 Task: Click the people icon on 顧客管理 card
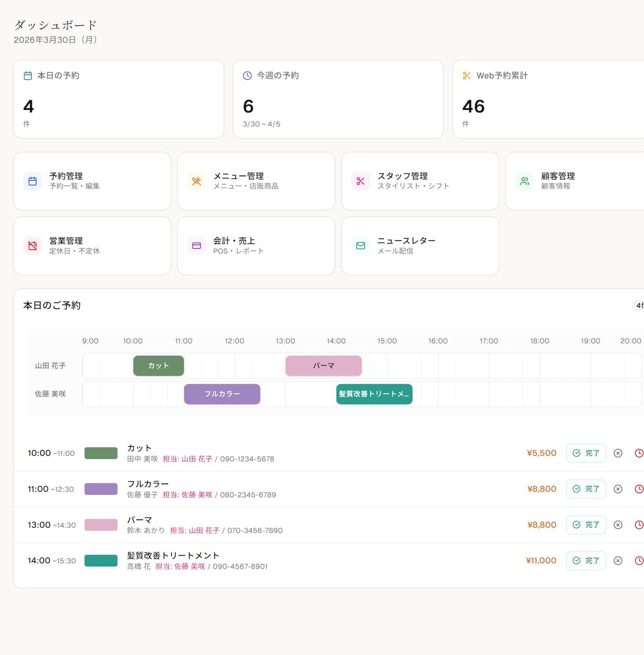(525, 181)
